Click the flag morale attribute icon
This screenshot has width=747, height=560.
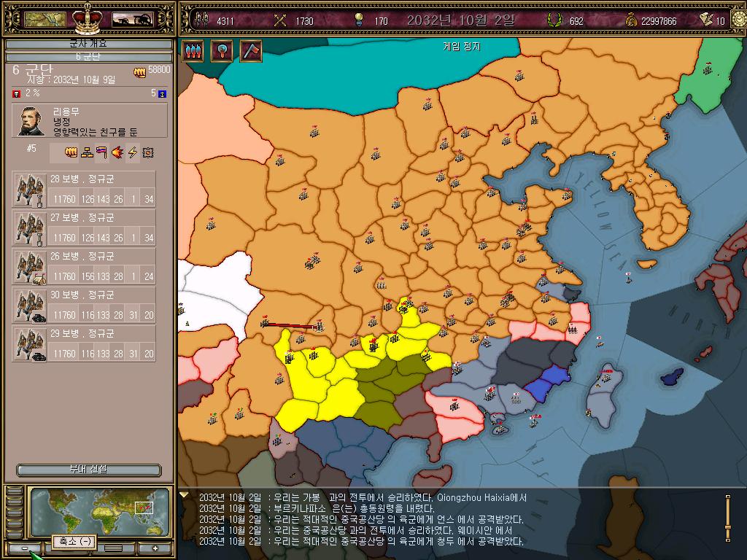[101, 152]
